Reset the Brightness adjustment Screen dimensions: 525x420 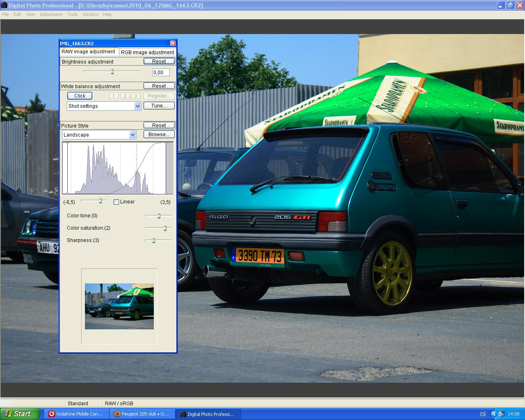click(x=159, y=61)
